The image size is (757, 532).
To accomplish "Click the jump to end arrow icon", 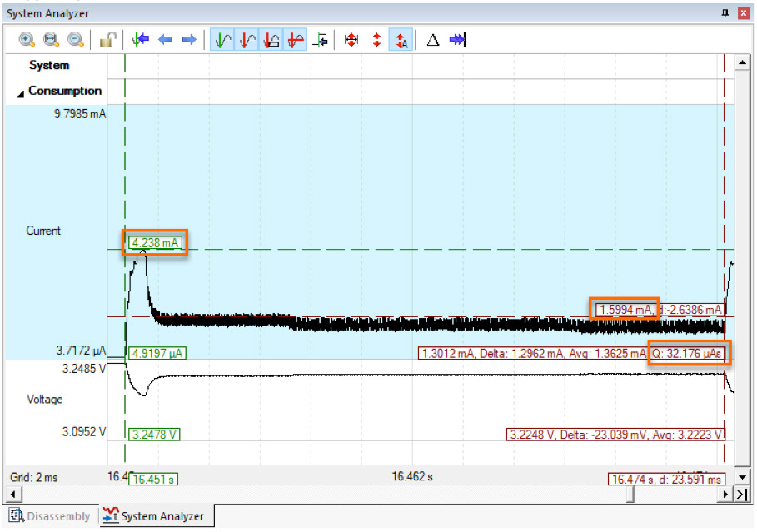I will [456, 40].
